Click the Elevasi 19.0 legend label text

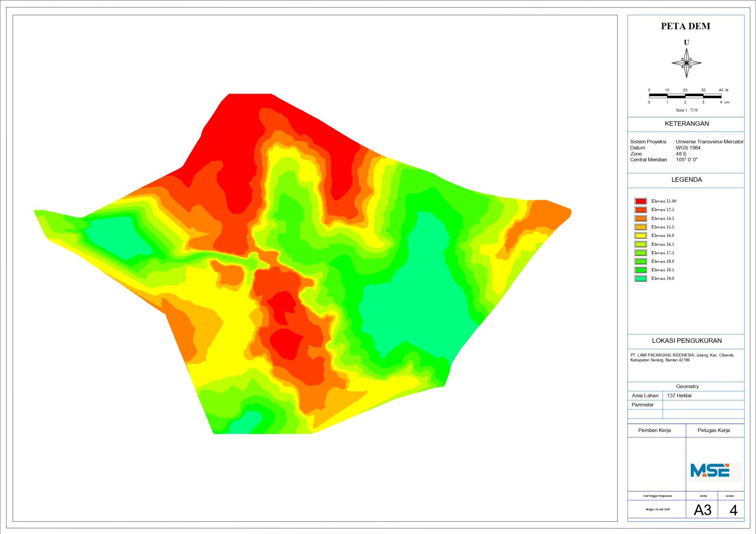click(x=662, y=279)
